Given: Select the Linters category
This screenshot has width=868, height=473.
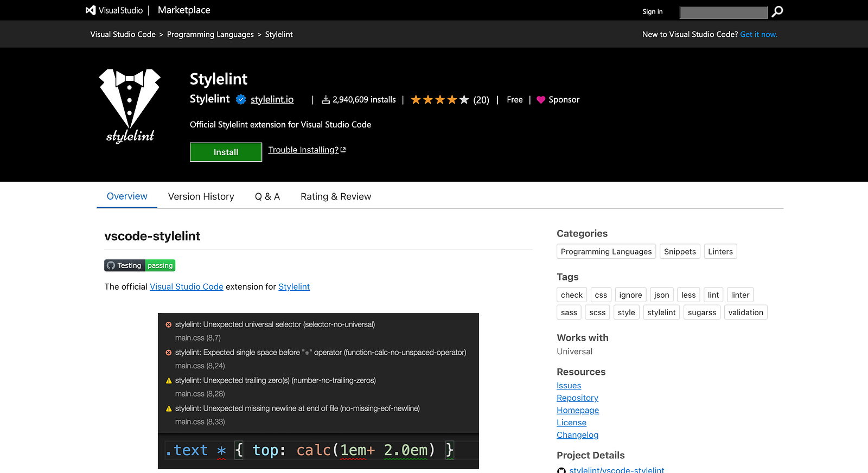Looking at the screenshot, I should click(720, 252).
